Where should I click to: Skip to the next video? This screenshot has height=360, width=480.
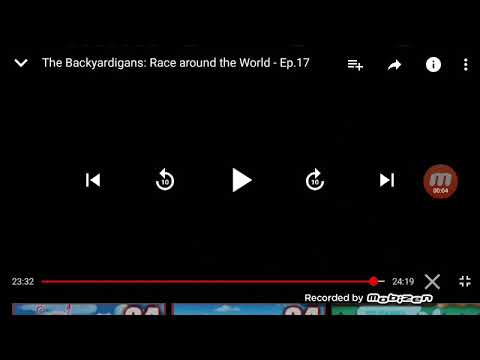click(x=387, y=180)
